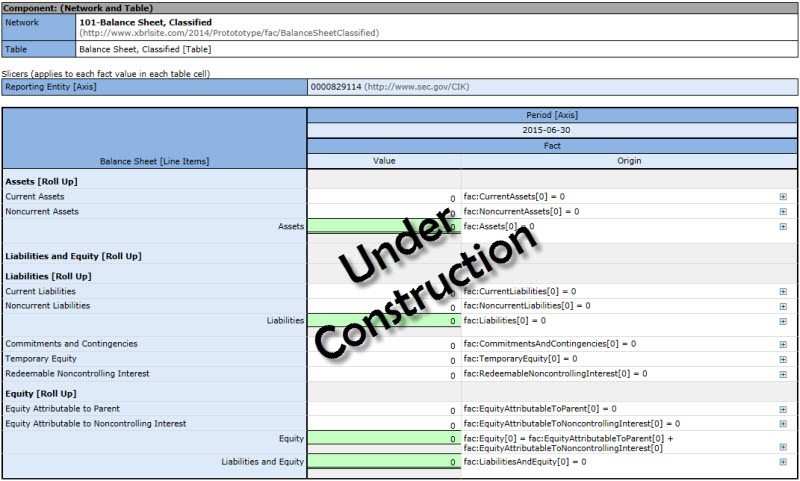Click the green Equity total value cell
Screen dimensions: 800x481
[x=383, y=439]
